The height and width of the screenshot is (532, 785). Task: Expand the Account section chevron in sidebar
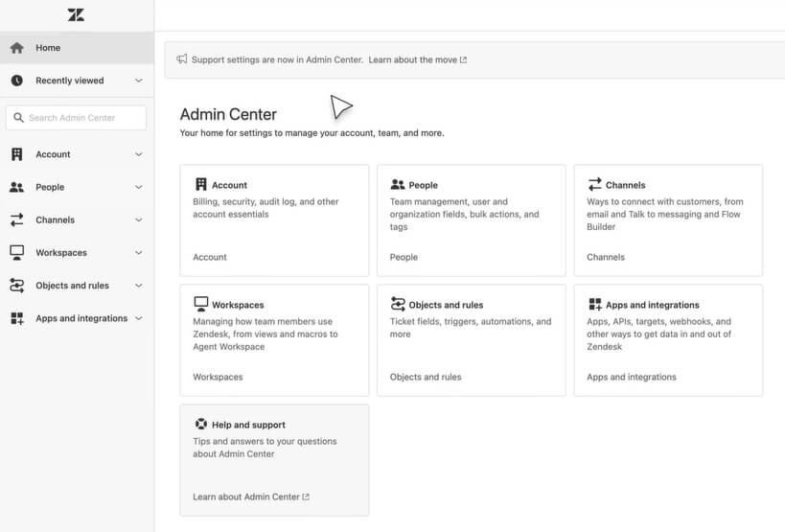point(139,154)
